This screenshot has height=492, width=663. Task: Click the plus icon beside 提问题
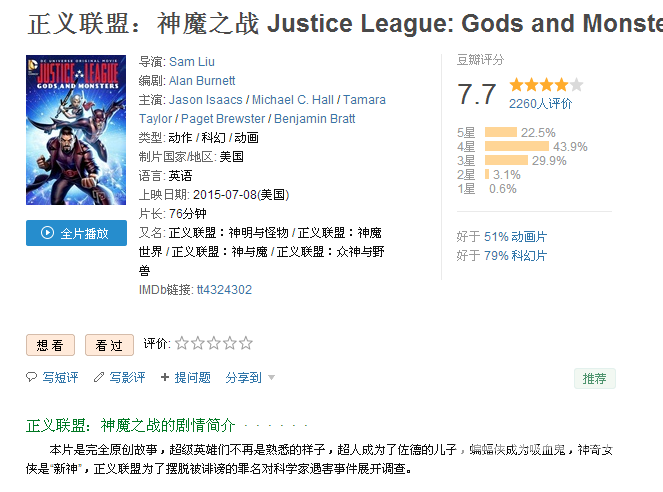(165, 377)
